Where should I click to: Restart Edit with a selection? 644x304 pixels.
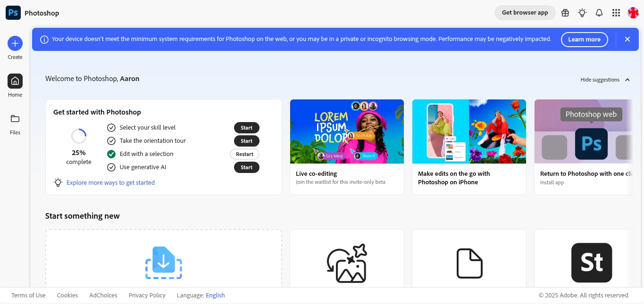[245, 154]
